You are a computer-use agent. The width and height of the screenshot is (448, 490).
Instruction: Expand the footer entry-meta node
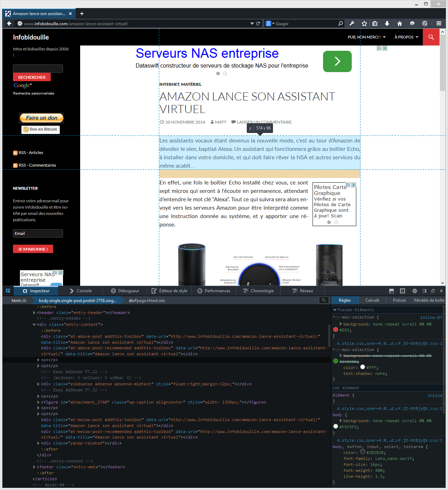click(x=34, y=467)
